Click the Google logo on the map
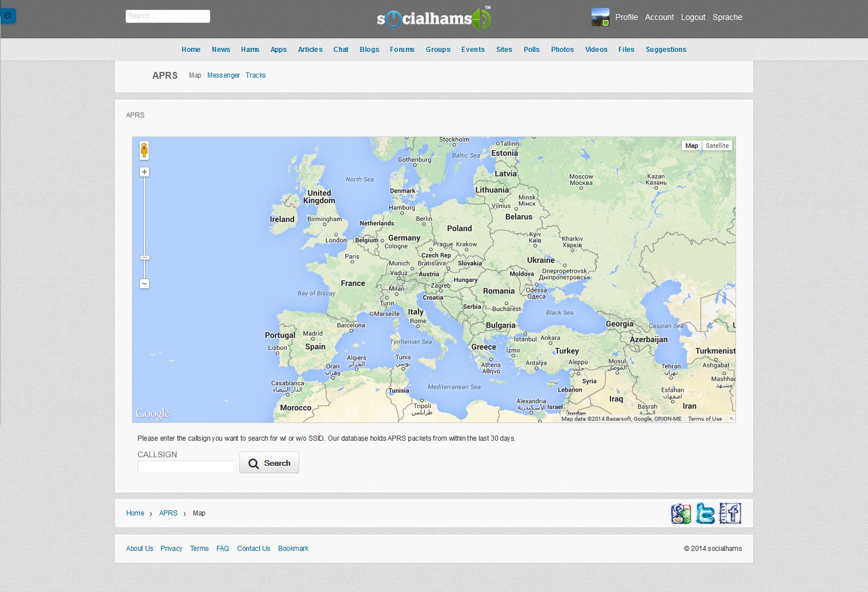 click(x=152, y=413)
